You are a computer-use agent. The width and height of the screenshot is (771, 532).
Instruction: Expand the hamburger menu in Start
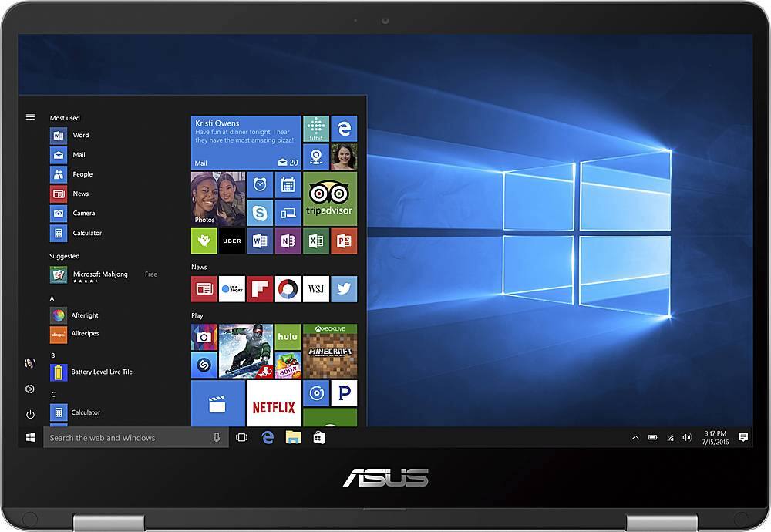coord(29,116)
